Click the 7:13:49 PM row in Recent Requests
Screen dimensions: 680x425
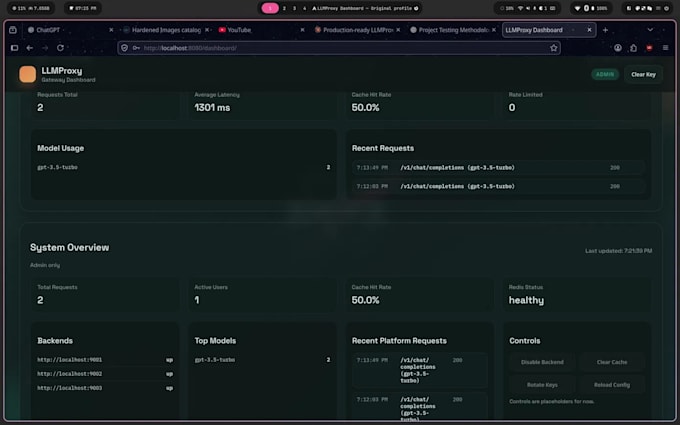click(498, 167)
